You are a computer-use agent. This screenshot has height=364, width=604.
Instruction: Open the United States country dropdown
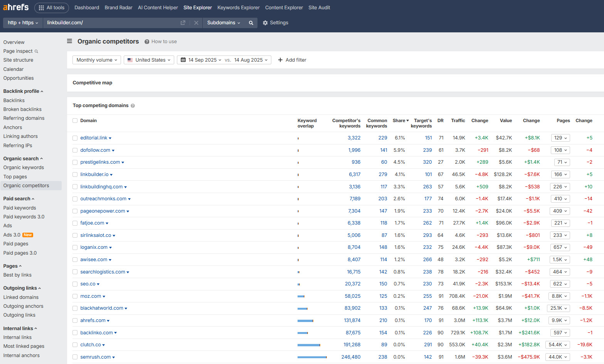149,60
